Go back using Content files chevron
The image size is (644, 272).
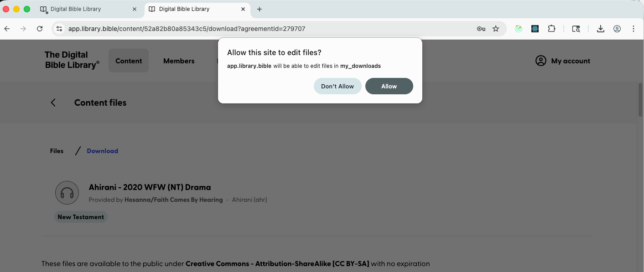pos(53,103)
